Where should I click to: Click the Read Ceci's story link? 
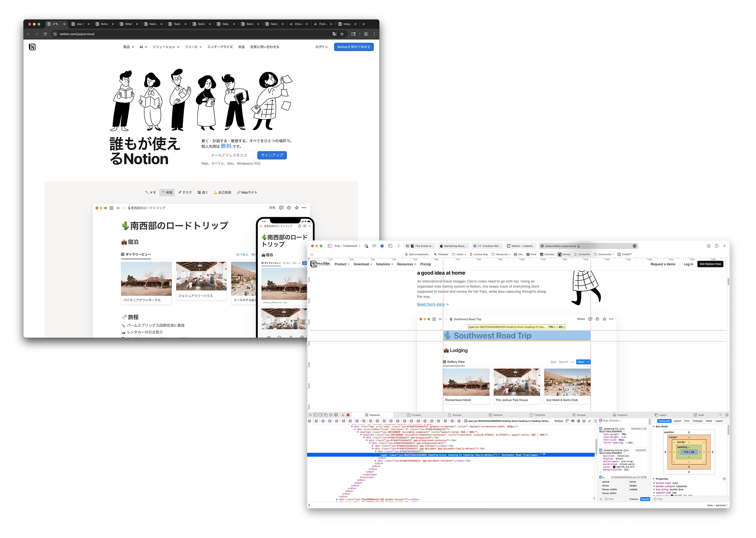point(430,304)
